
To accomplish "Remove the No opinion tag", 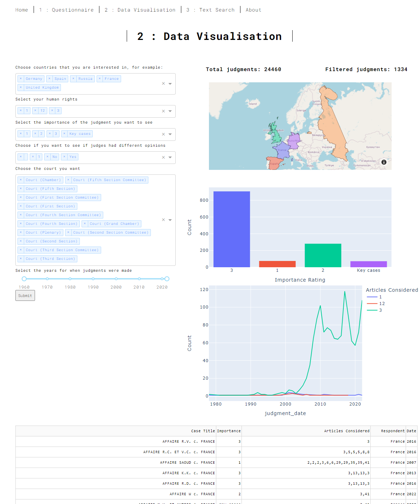I will 47,157.
